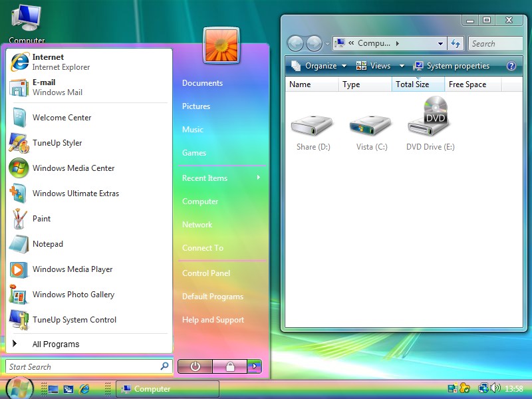
Task: Click the power button in Start menu
Action: (195, 366)
